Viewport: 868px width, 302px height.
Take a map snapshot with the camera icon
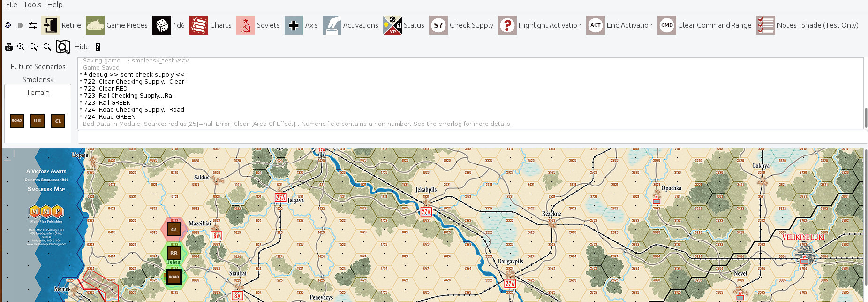9,47
